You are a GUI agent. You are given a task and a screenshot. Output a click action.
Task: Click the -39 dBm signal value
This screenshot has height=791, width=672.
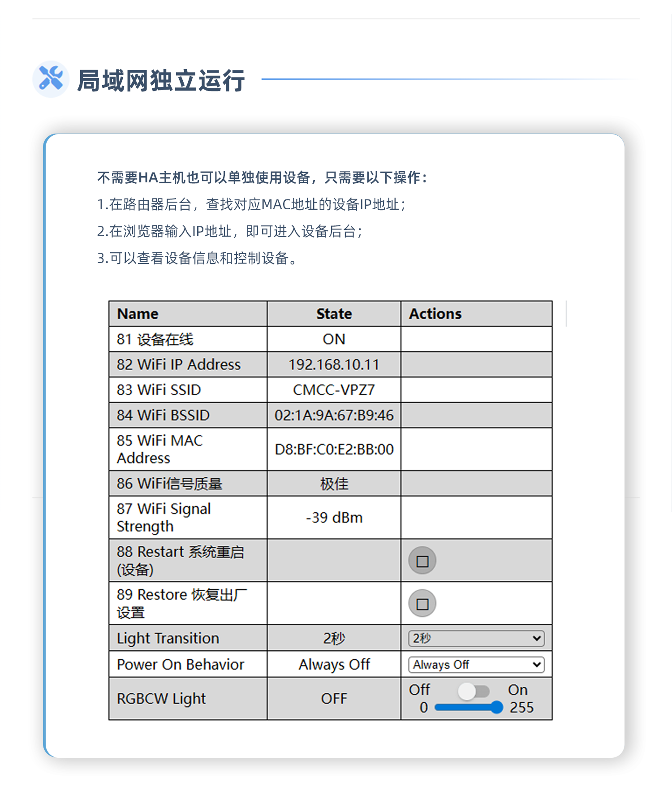tap(334, 517)
